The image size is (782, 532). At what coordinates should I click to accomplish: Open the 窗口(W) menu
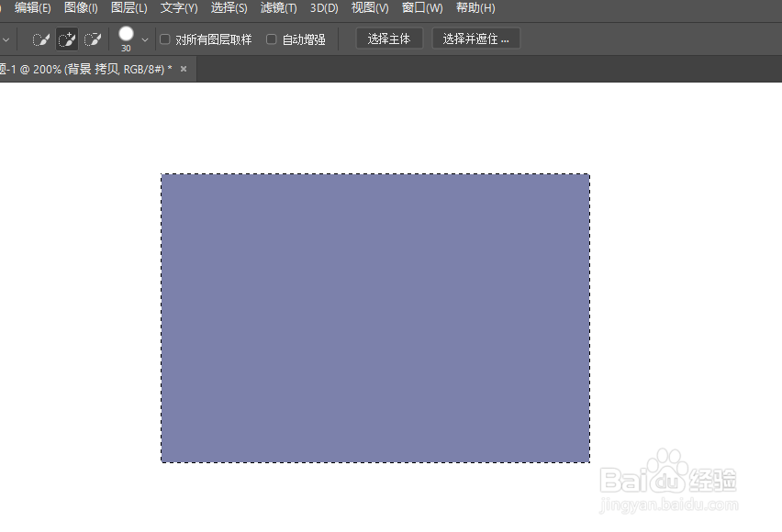point(422,8)
